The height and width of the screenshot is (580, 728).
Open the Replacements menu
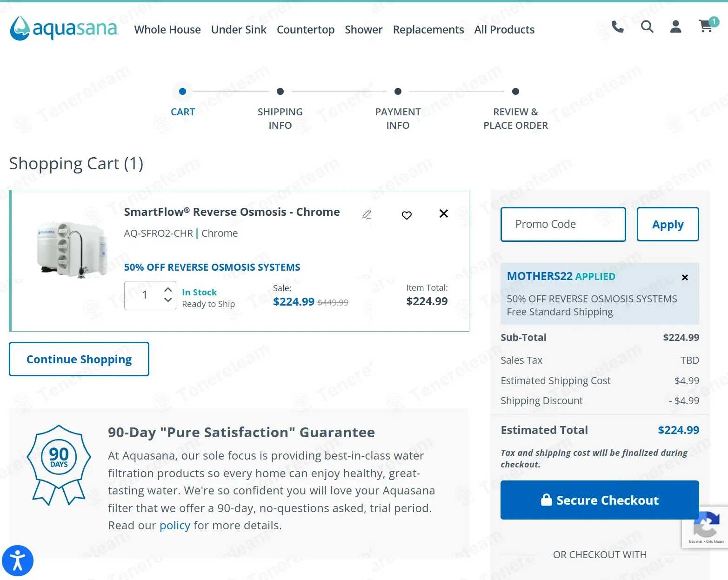point(428,30)
